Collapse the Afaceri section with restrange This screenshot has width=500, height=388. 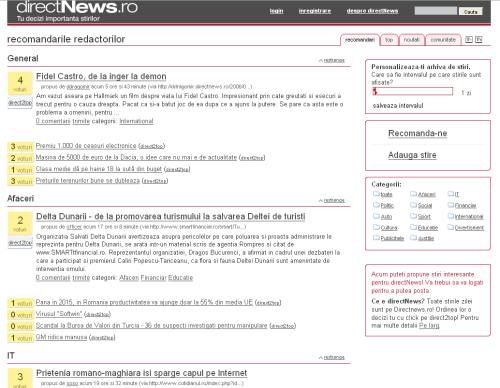(x=332, y=200)
